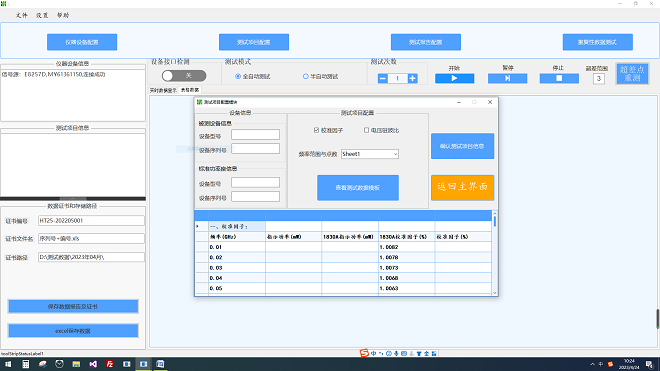Open the Sheet1 frequency range dropdown
Screen dimensions: 660x371
370,154
